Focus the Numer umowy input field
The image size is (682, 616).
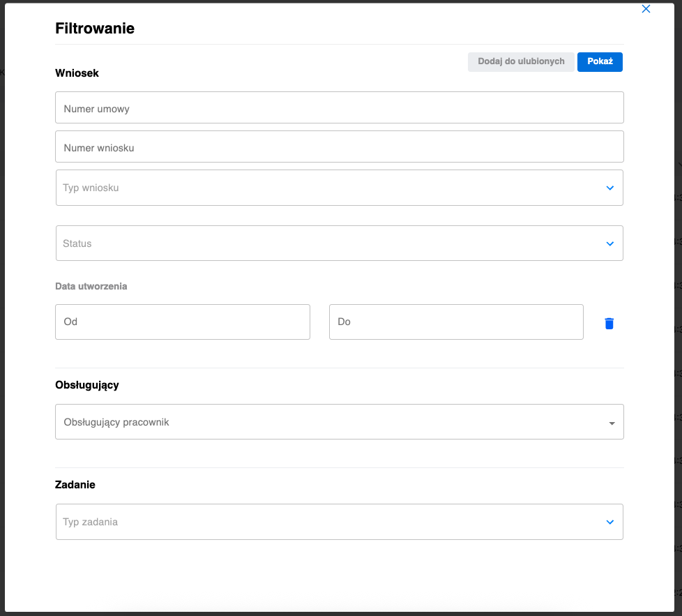click(339, 108)
